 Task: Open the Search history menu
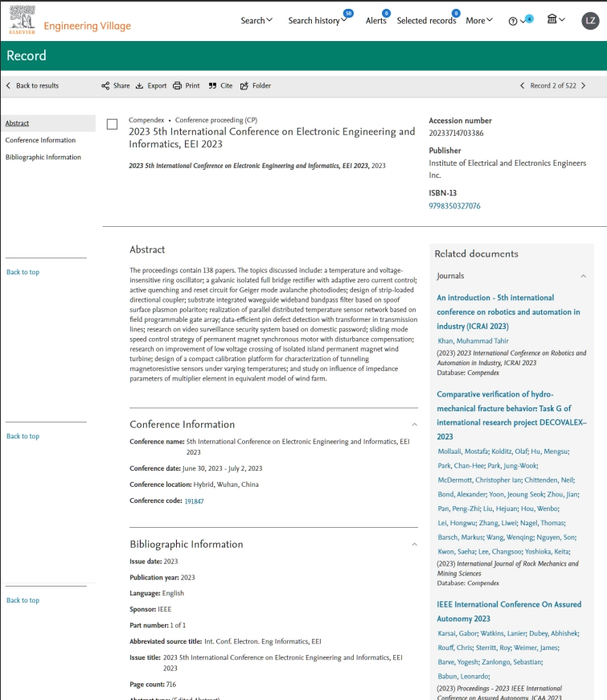pos(317,21)
